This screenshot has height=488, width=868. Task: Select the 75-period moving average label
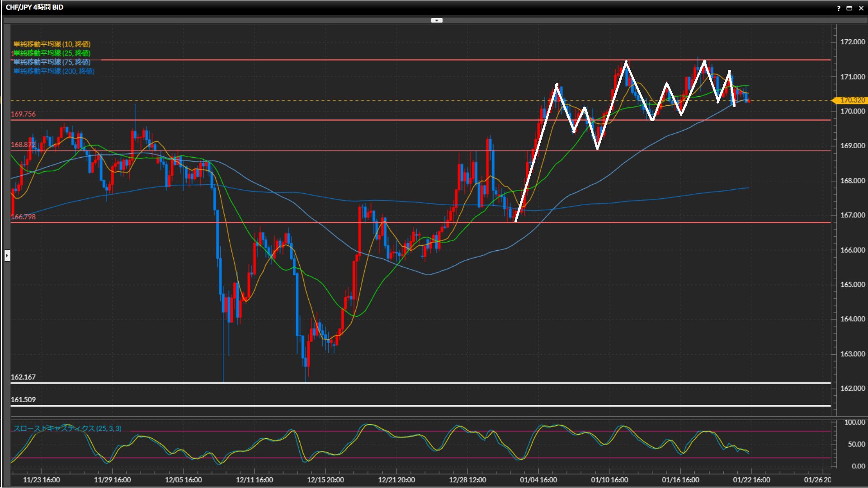52,62
